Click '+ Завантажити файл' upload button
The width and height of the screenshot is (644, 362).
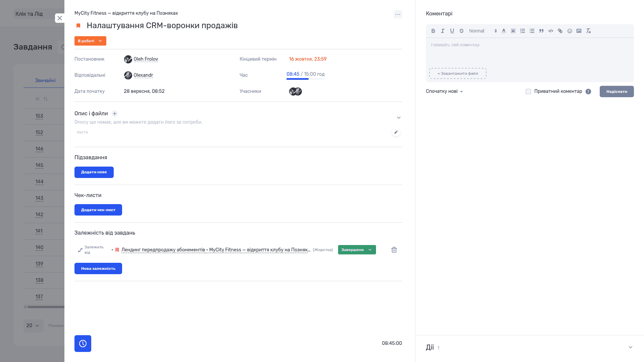pos(458,73)
